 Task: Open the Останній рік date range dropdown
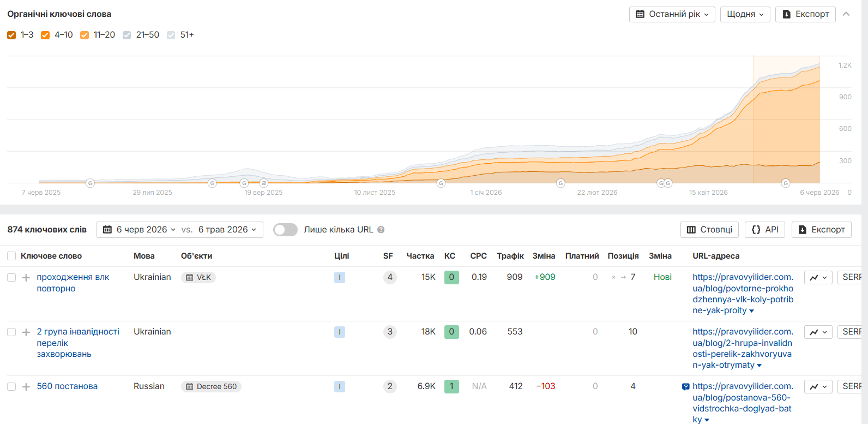(x=672, y=14)
